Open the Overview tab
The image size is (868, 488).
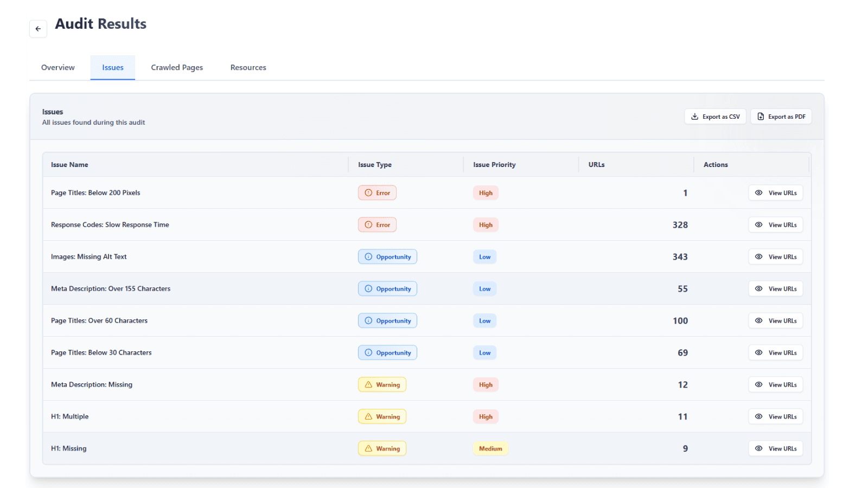point(58,68)
